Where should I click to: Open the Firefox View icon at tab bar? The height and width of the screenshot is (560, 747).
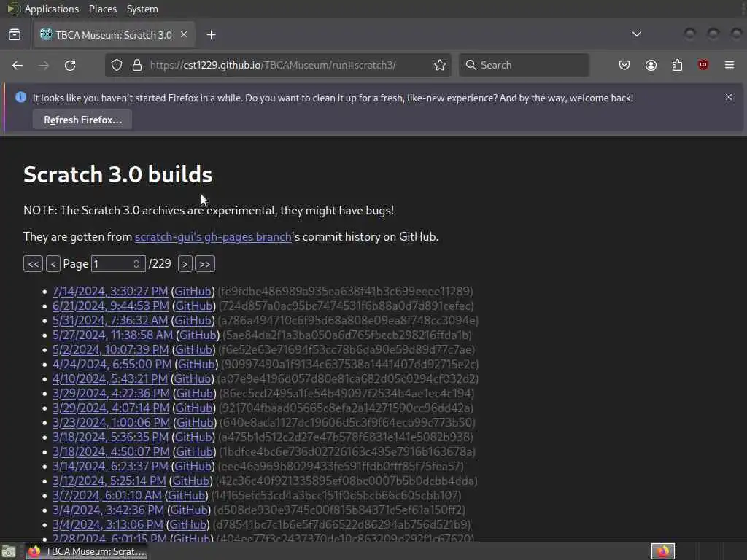[x=15, y=35]
